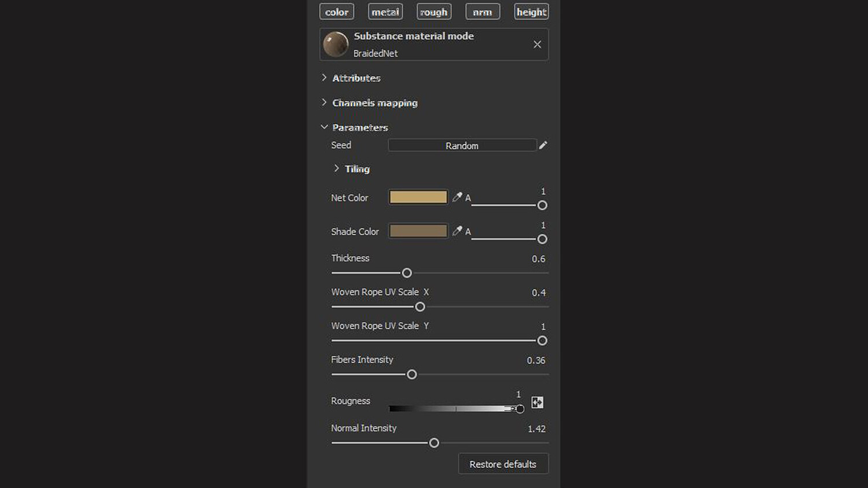The width and height of the screenshot is (868, 488).
Task: Click the Seed edit pencil icon
Action: pyautogui.click(x=543, y=145)
